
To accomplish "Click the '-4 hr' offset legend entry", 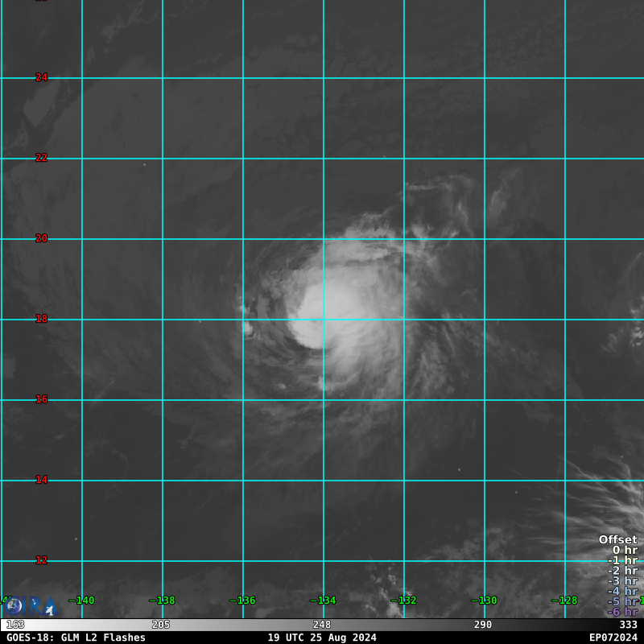I will tap(622, 591).
